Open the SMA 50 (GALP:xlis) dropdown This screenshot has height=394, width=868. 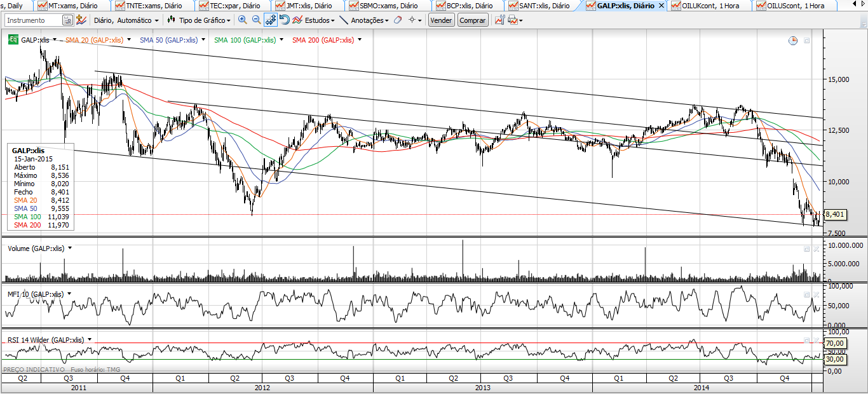[203, 40]
